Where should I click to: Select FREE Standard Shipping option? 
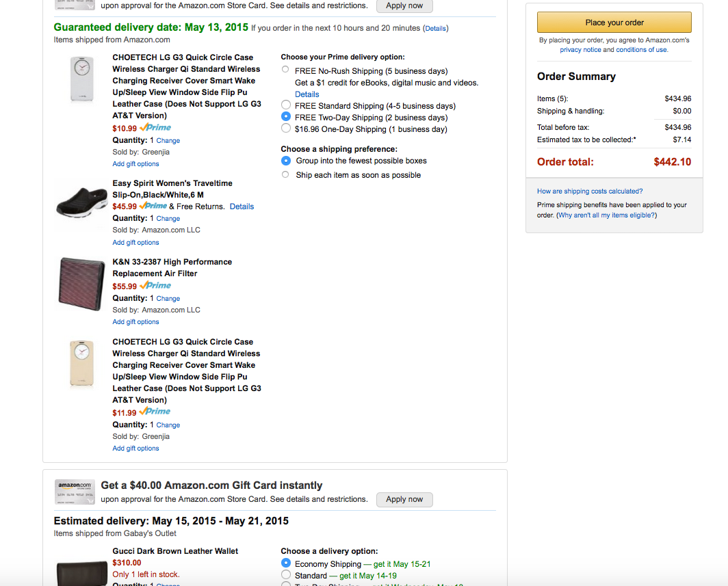(x=286, y=105)
